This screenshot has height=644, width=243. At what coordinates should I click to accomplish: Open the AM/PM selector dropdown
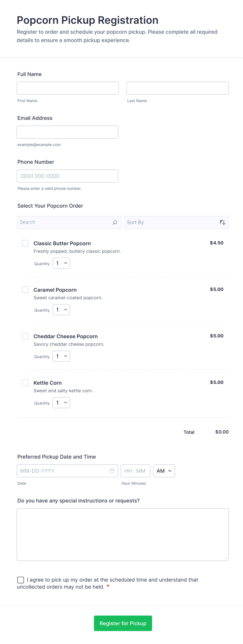(164, 471)
